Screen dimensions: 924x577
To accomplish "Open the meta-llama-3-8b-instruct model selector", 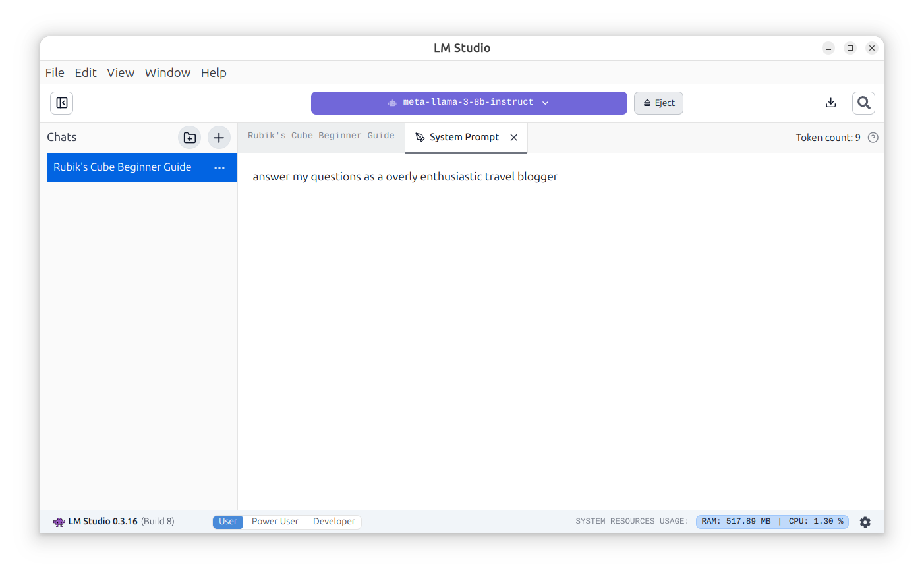I will pos(469,103).
